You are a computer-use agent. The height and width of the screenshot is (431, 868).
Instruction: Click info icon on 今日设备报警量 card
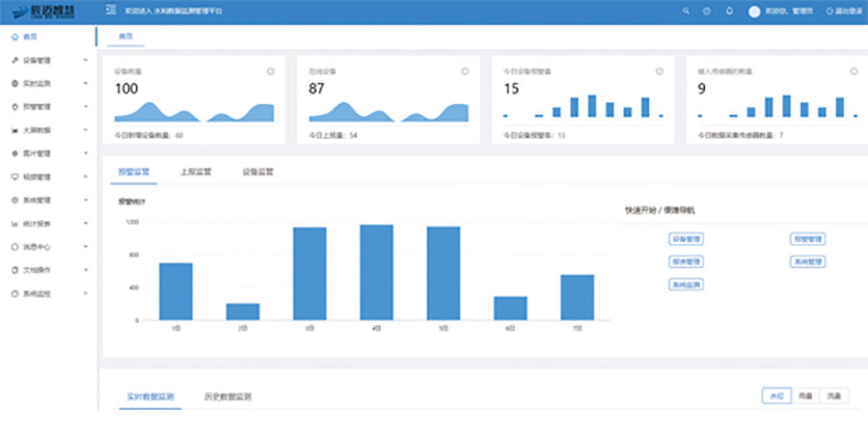click(x=660, y=70)
